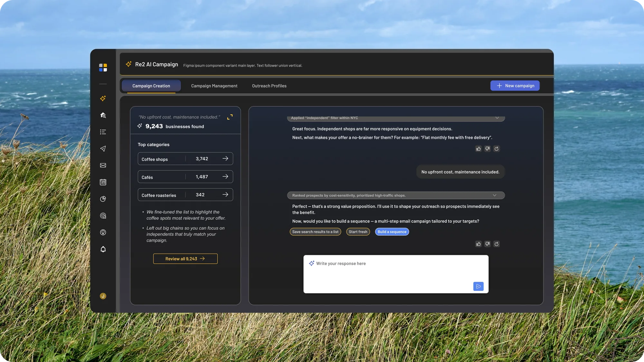Regenerate the 'Perfect' value proposition reply
The image size is (644, 362).
pos(497,244)
